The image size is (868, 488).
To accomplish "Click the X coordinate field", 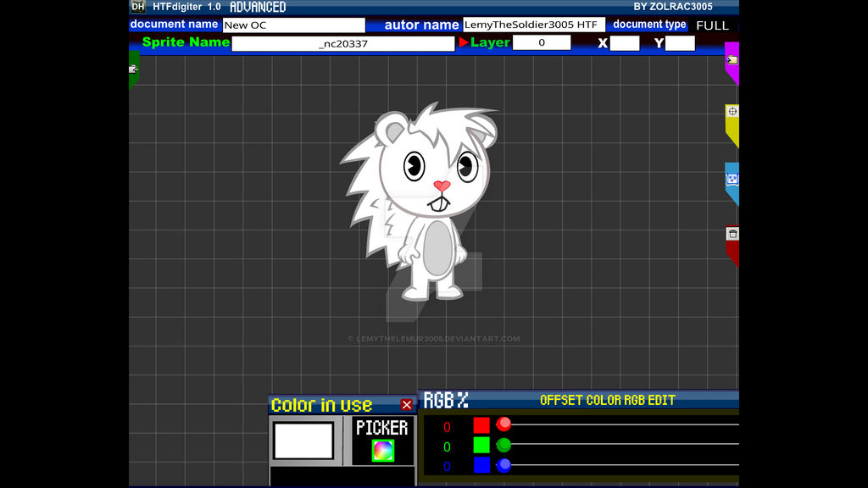I will (x=625, y=43).
